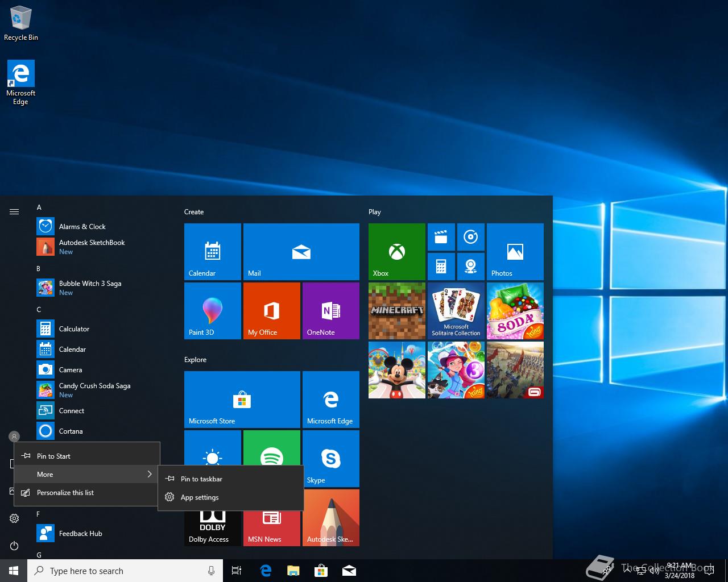Image resolution: width=728 pixels, height=582 pixels.
Task: Open the Disney Mickey Mouse game tile
Action: click(397, 369)
